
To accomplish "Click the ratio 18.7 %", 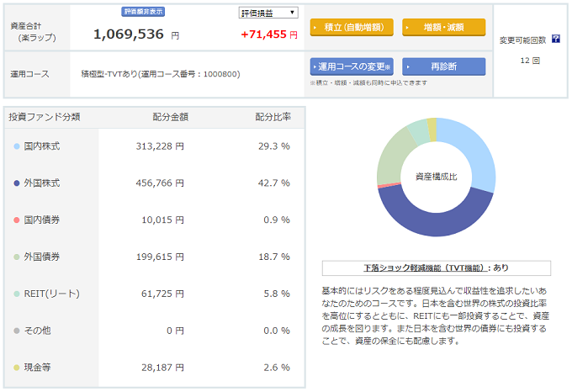I will (x=274, y=257).
